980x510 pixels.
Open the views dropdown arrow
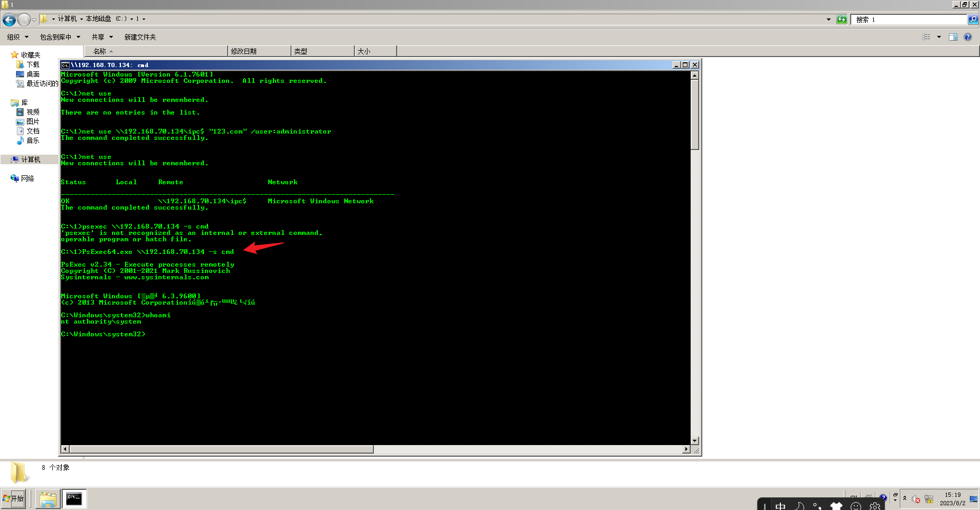pos(939,36)
